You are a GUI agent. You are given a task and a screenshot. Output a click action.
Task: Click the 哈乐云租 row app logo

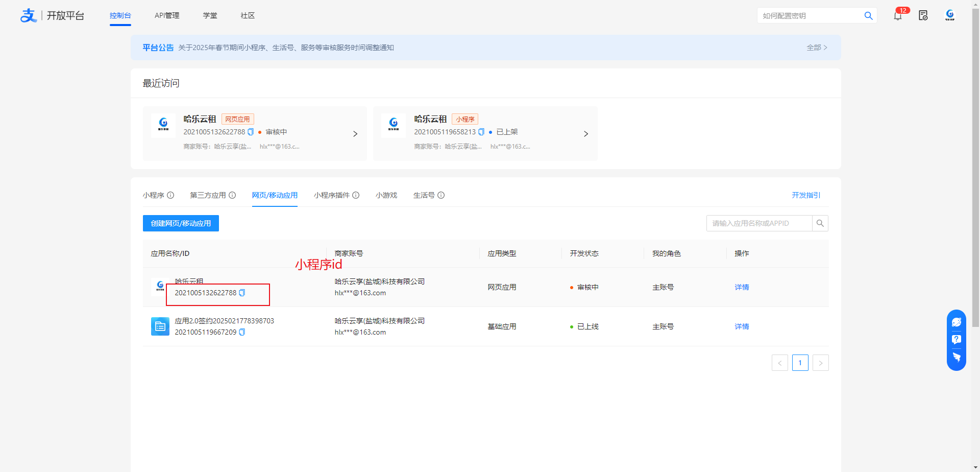pyautogui.click(x=160, y=286)
